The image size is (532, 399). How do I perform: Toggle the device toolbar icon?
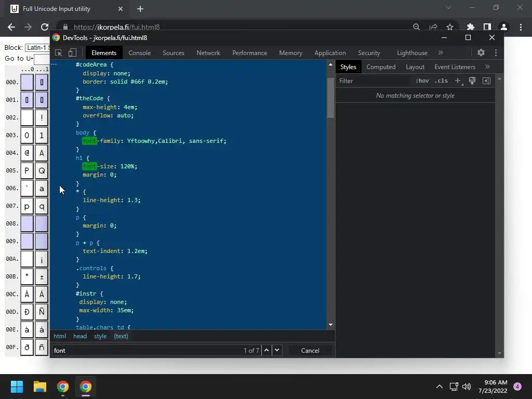click(x=72, y=53)
